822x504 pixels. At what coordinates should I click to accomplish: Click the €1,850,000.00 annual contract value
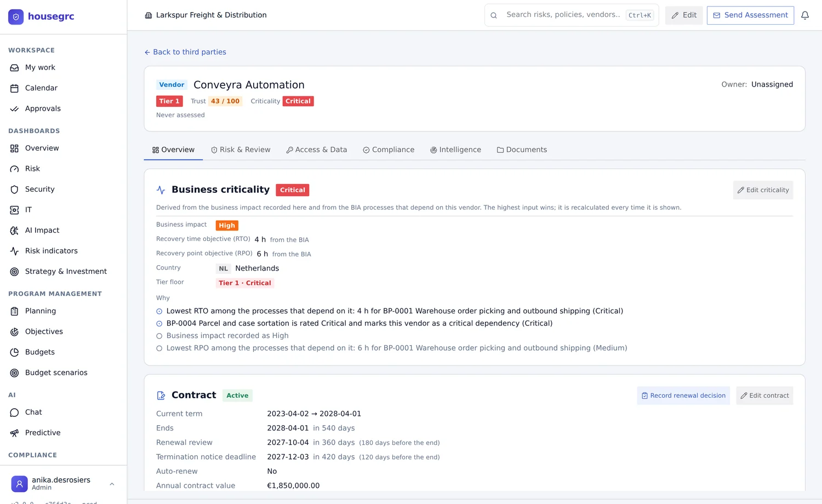[x=293, y=486]
